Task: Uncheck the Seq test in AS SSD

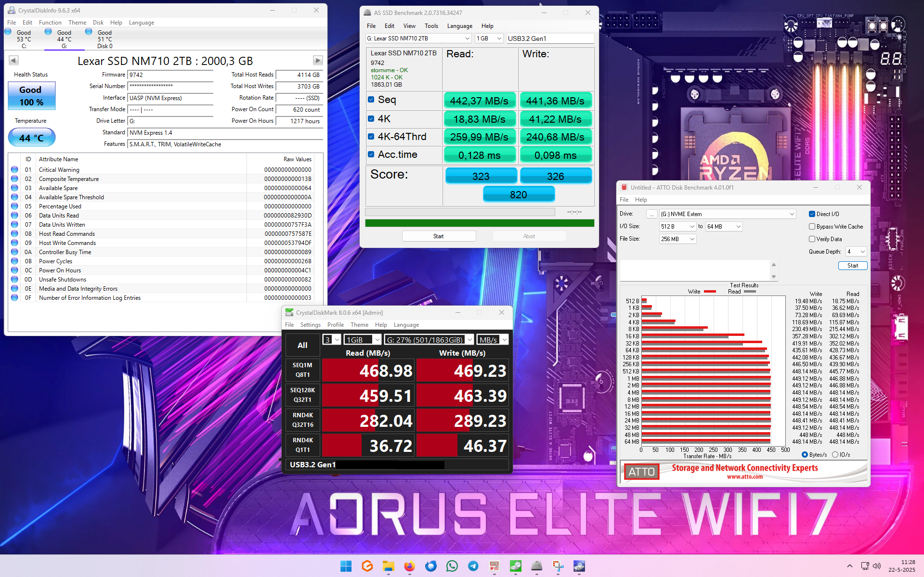Action: tap(371, 100)
